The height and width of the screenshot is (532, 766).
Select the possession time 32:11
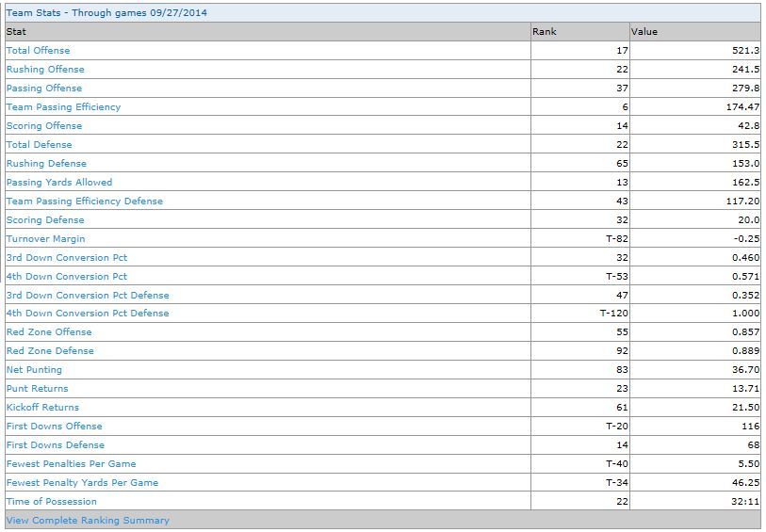tap(745, 501)
